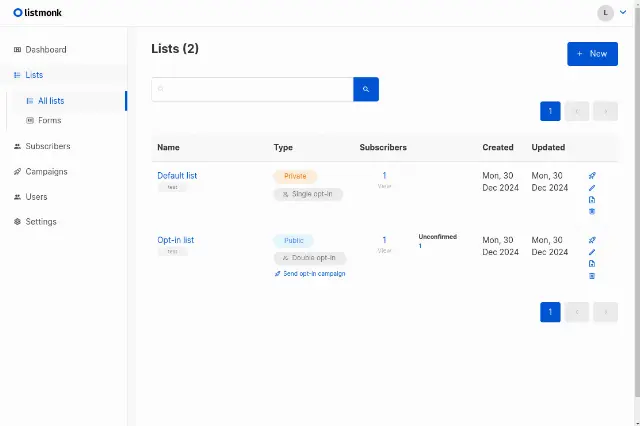640x426 pixels.
Task: Send campaign to Default list rocket icon
Action: (592, 175)
